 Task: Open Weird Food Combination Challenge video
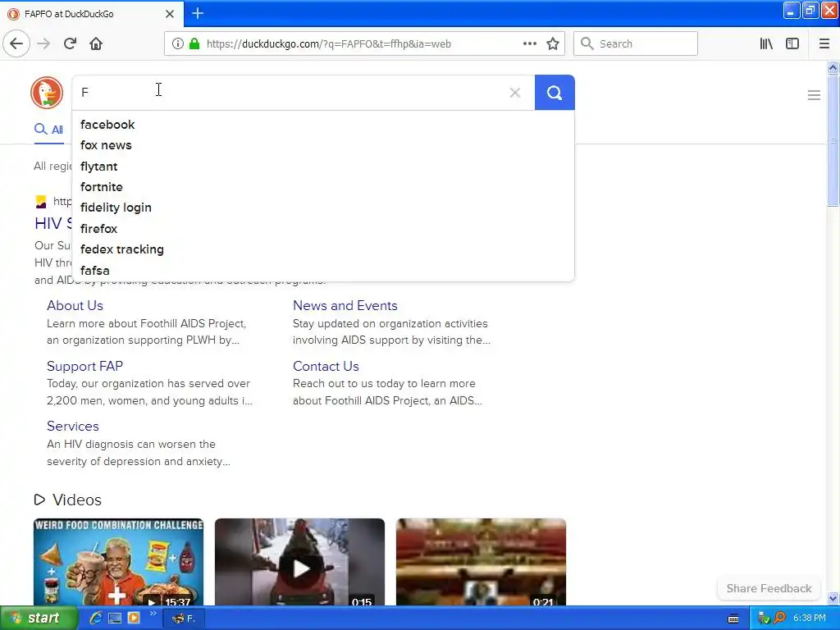click(x=118, y=562)
